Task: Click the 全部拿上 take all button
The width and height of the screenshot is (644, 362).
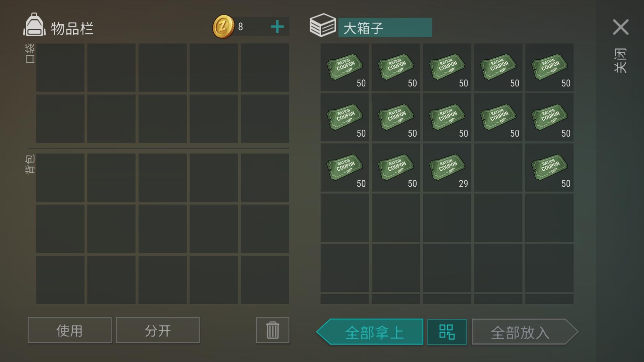Action: [370, 332]
